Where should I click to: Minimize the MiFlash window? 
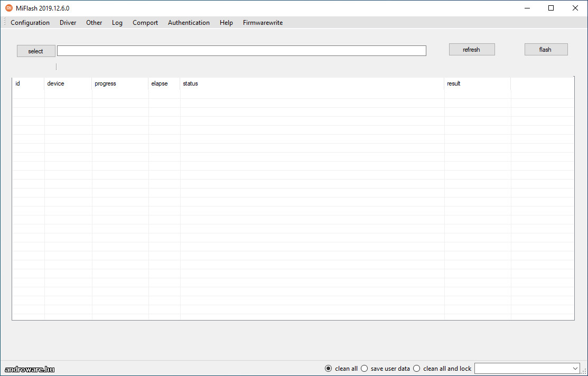[527, 8]
